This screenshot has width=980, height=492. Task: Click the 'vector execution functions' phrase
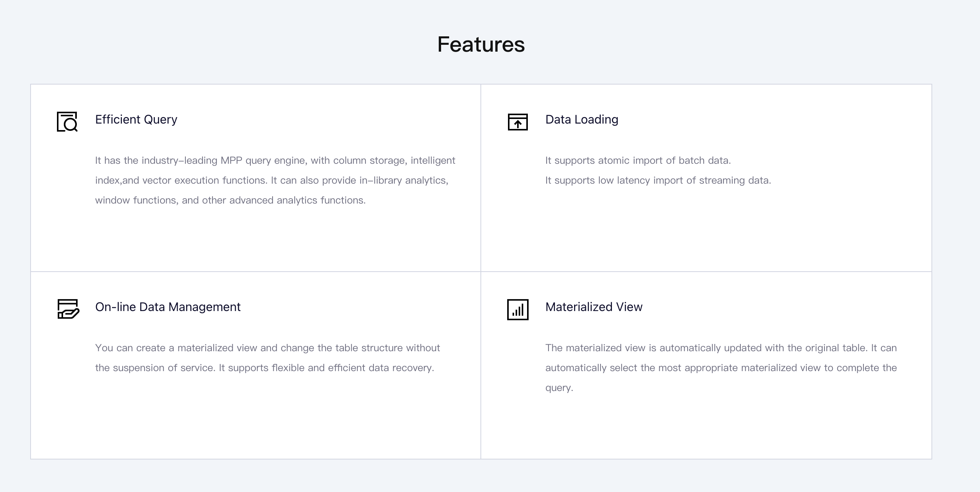pyautogui.click(x=204, y=180)
